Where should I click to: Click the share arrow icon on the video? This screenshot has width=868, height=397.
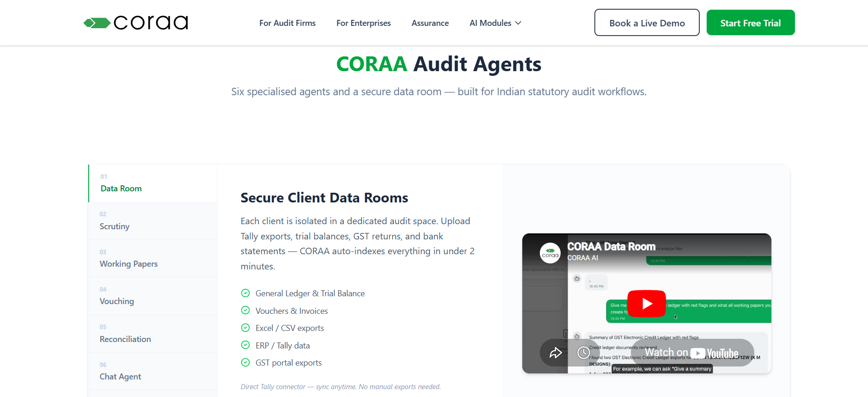556,353
